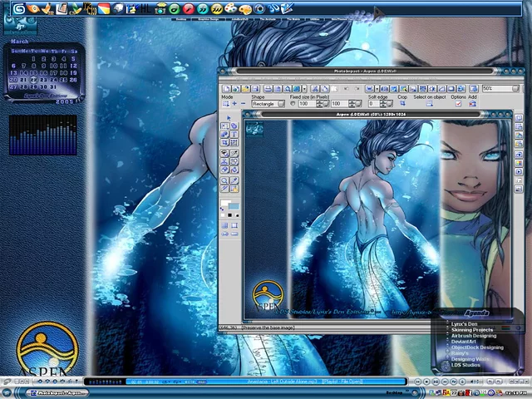Launch the Half-Life HL icon in dock
The height and width of the screenshot is (399, 532).
pyautogui.click(x=145, y=8)
